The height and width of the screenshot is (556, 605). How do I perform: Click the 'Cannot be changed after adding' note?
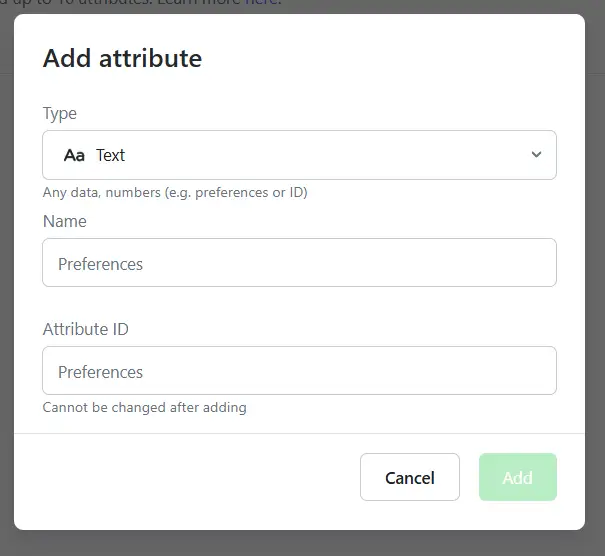[x=145, y=407]
